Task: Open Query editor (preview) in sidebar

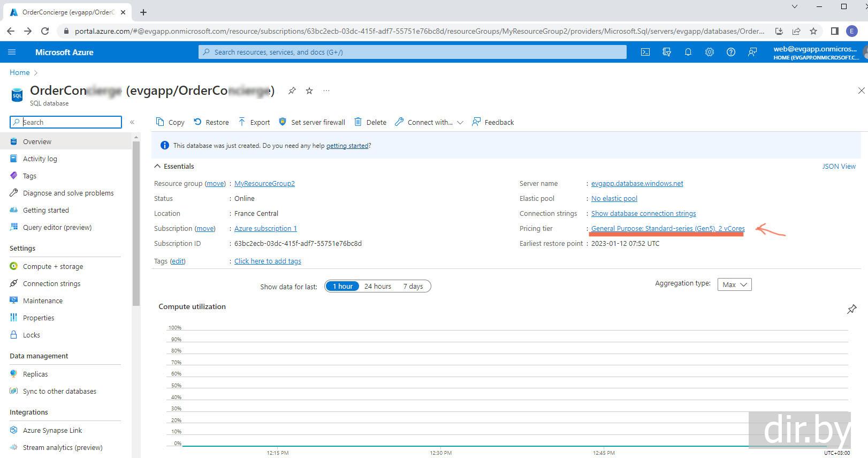Action: tap(57, 227)
